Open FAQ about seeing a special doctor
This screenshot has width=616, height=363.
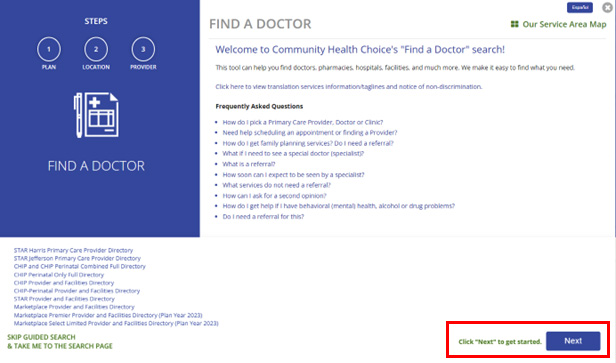293,153
